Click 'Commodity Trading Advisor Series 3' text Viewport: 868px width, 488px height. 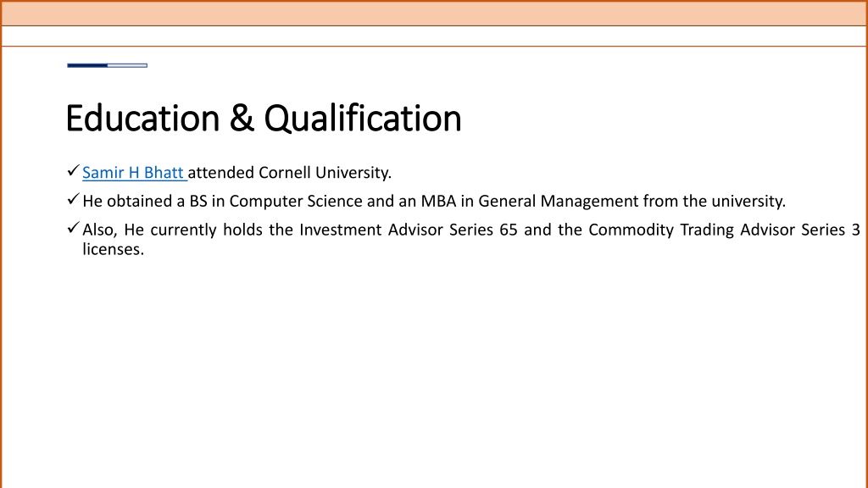(724, 230)
